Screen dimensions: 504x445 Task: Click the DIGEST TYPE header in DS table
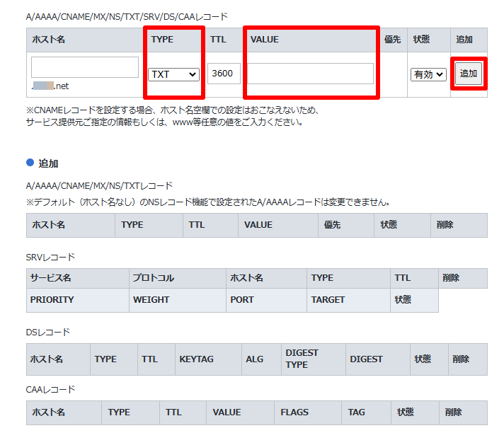click(302, 359)
